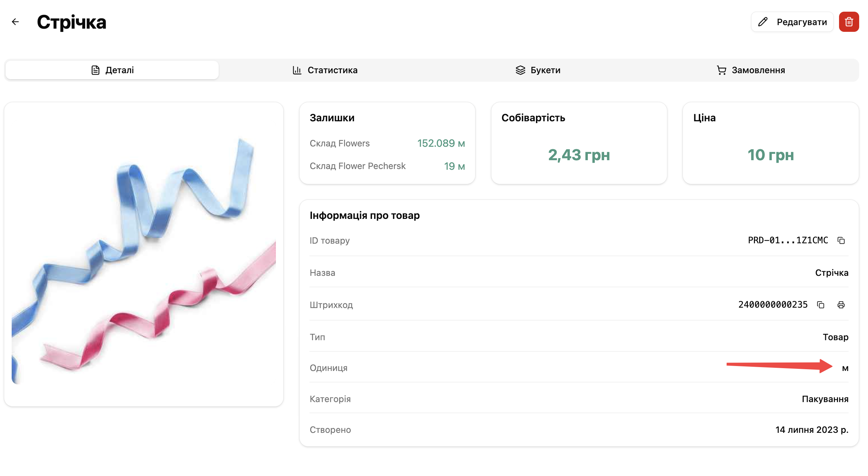868x476 pixels.
Task: Click the ID товару row label
Action: pyautogui.click(x=330, y=240)
